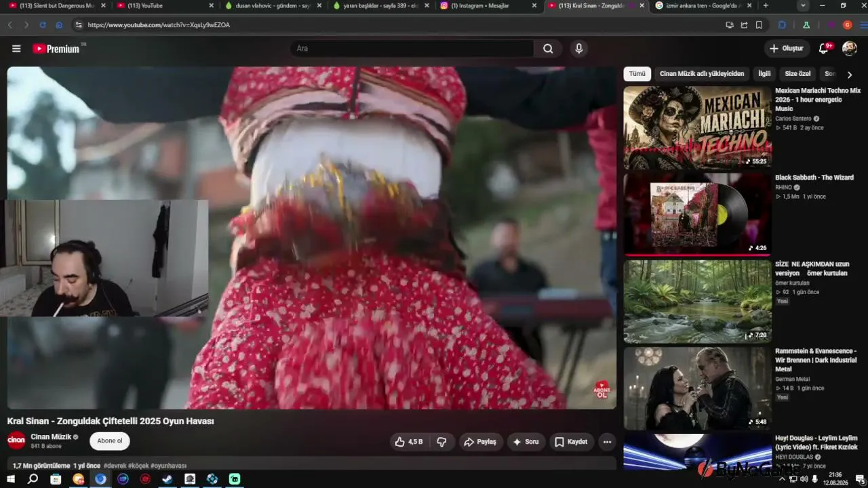The image size is (868, 488).
Task: Click the Soru ask button
Action: [x=526, y=442]
